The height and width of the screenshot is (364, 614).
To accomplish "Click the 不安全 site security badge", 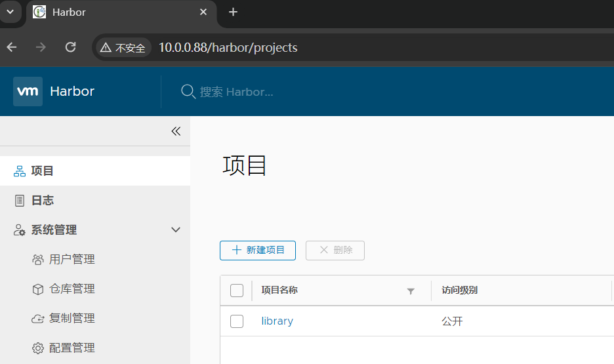I will [x=123, y=48].
